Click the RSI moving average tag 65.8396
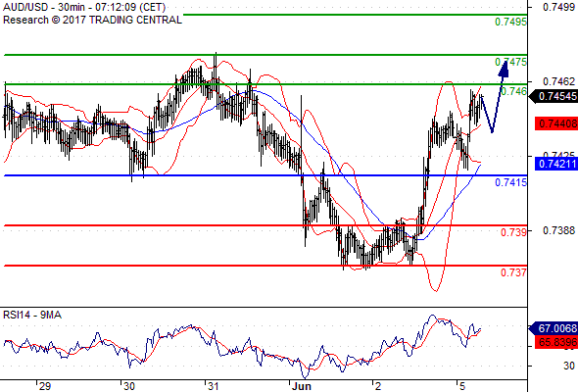The image size is (578, 392). tap(556, 342)
